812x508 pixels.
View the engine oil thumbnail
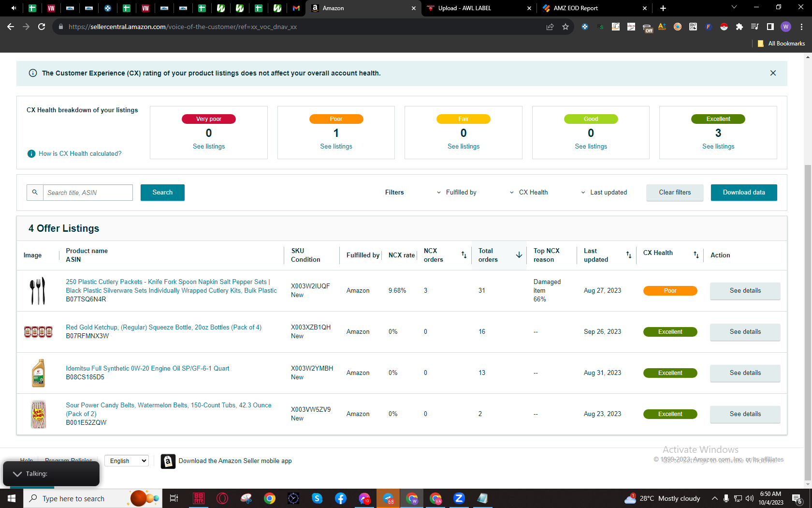pyautogui.click(x=38, y=373)
